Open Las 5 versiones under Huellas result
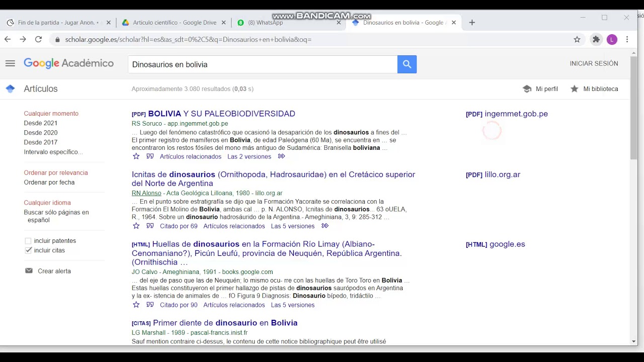 point(292,305)
